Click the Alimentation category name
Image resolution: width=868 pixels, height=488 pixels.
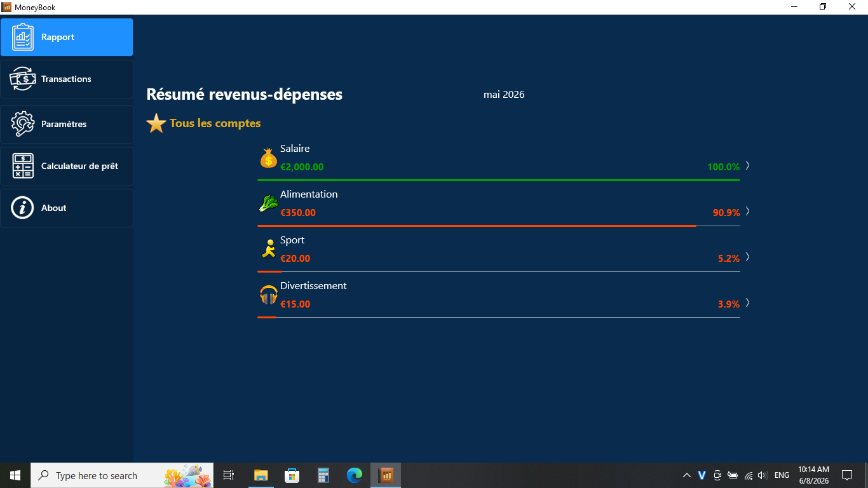(x=309, y=194)
